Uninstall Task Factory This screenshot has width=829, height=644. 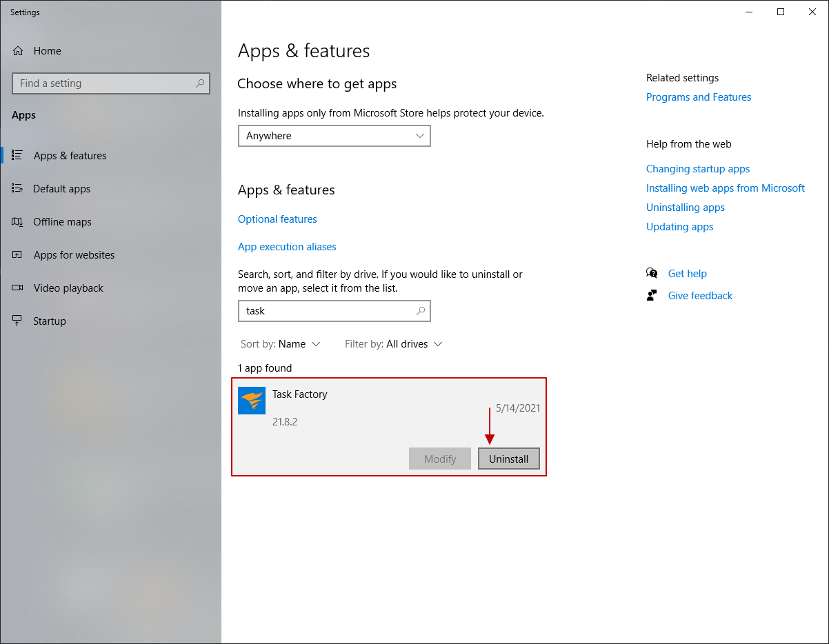pyautogui.click(x=508, y=459)
